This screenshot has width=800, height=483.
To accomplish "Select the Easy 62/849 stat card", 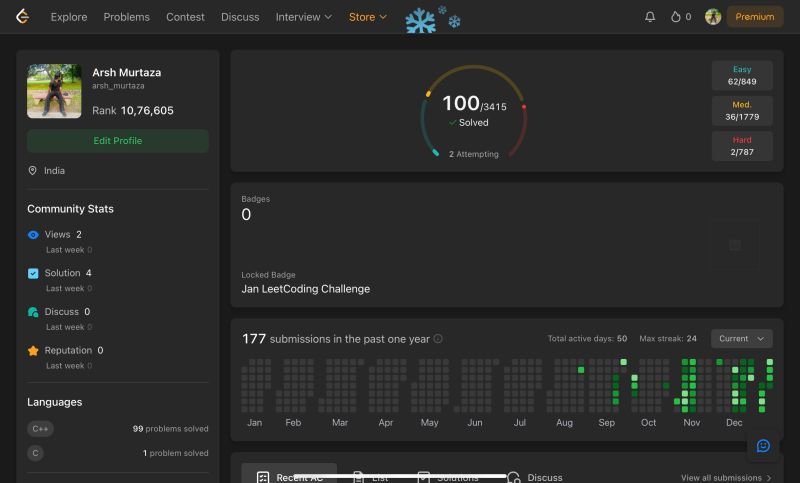I will [742, 75].
